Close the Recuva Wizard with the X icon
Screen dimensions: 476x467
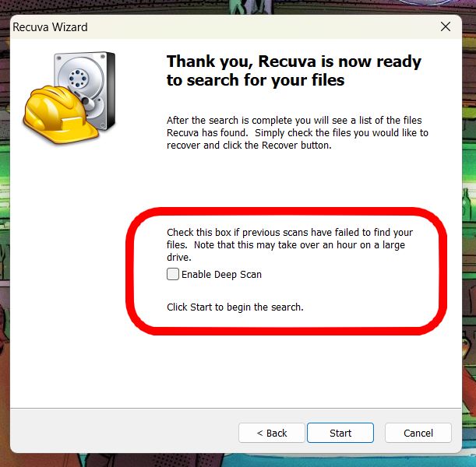click(446, 26)
